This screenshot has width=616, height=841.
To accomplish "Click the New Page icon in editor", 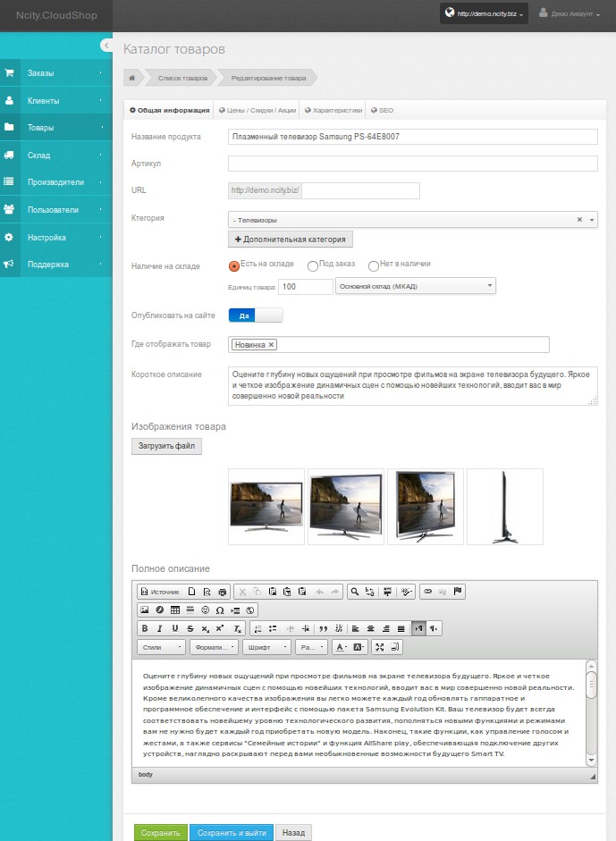I will (191, 592).
